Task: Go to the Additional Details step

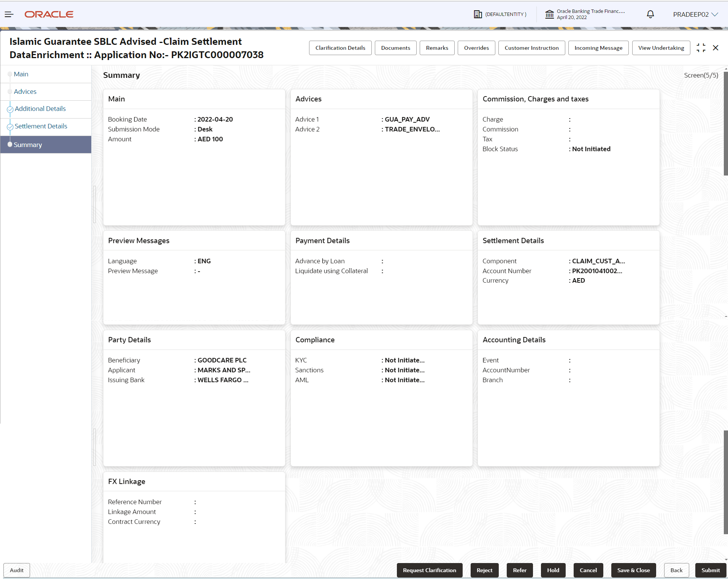Action: pyautogui.click(x=46, y=109)
